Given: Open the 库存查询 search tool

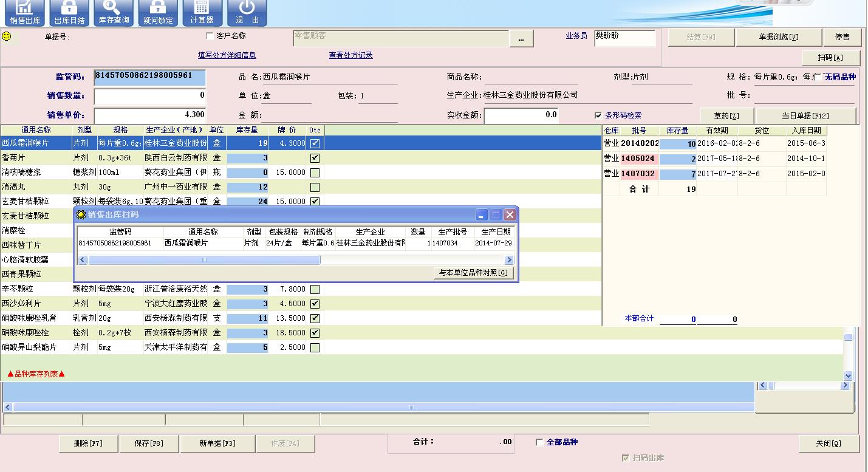Looking at the screenshot, I should click(x=114, y=12).
